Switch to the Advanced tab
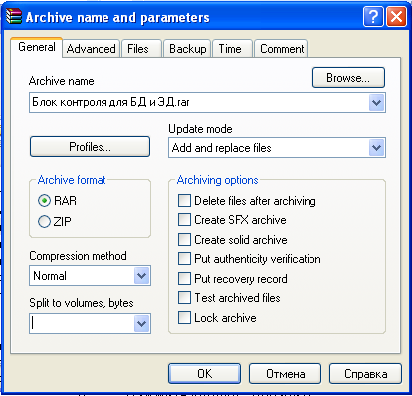This screenshot has height=396, width=412. [91, 49]
